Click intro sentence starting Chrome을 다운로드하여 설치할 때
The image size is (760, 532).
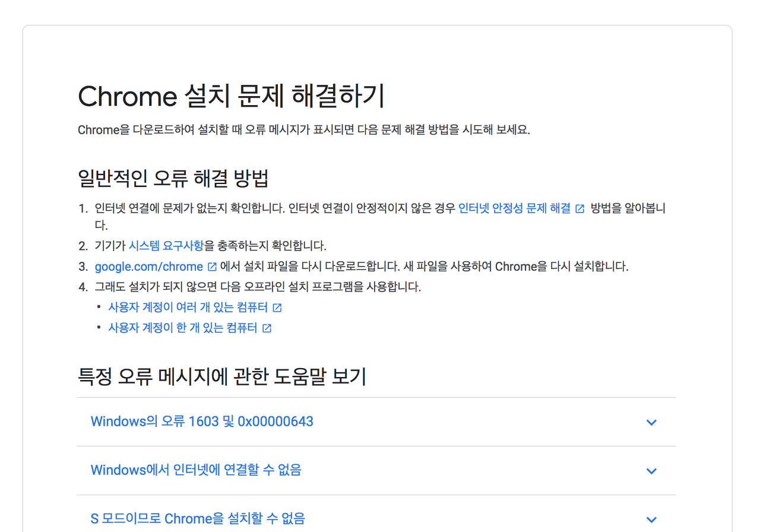click(304, 130)
